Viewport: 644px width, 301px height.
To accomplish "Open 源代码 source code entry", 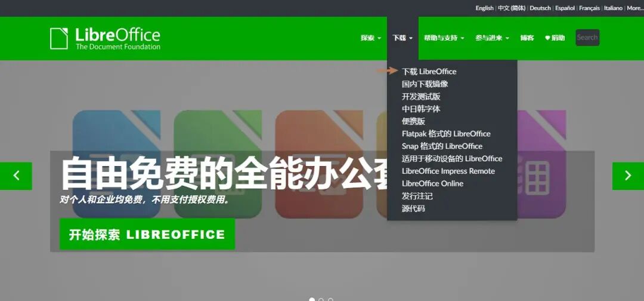I will [x=413, y=208].
